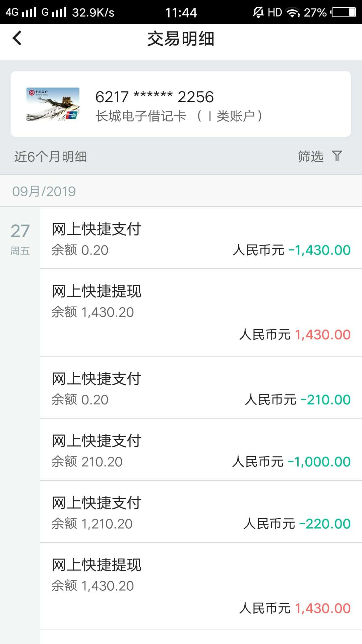This screenshot has height=644, width=362.
Task: Tap the HD status indicator
Action: coord(275,12)
